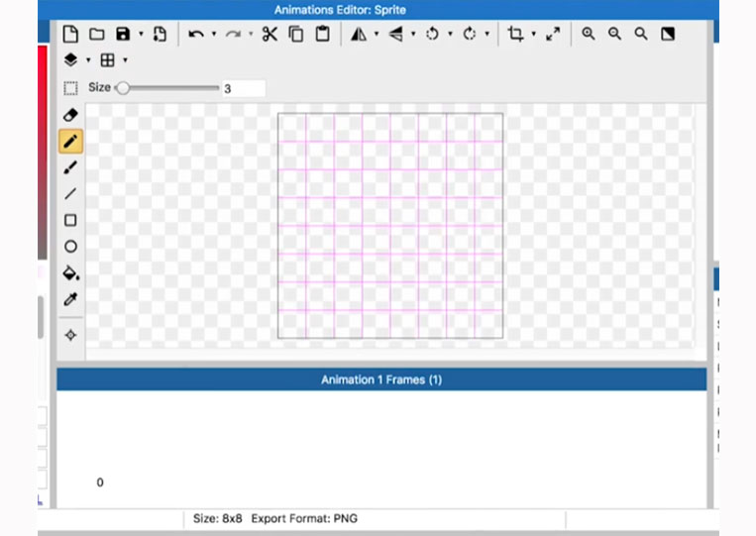Screen dimensions: 756x536
Task: Zoom in with plus magnifier
Action: point(589,34)
